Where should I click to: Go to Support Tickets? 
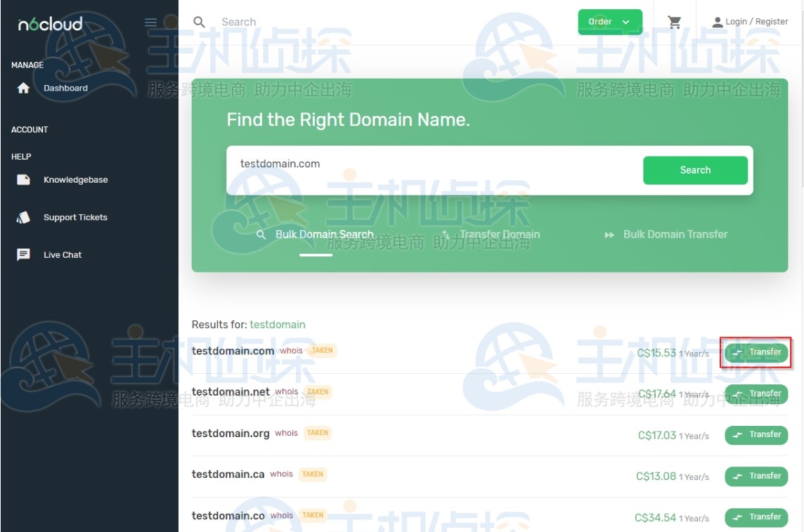pos(75,217)
